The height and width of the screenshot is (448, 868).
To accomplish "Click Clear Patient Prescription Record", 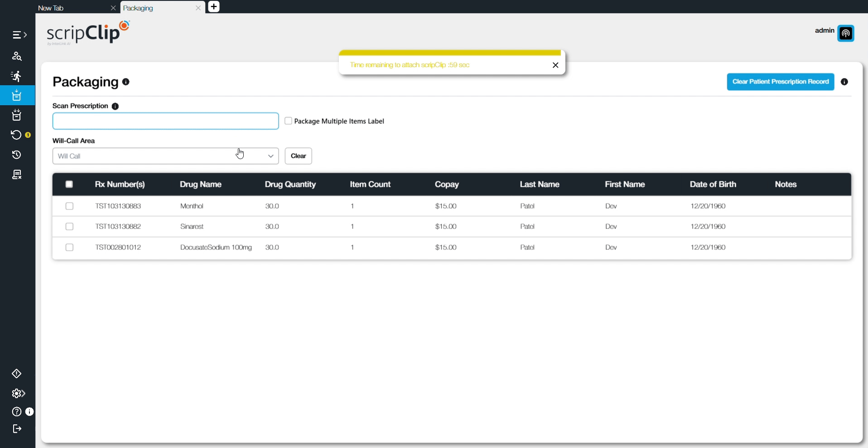I will [780, 82].
